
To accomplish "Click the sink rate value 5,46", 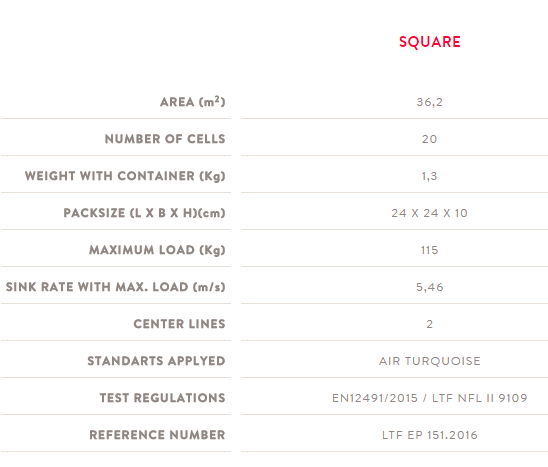I will tap(430, 287).
